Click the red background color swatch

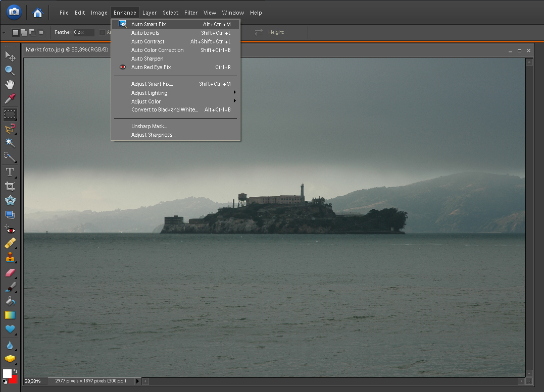coord(14,379)
